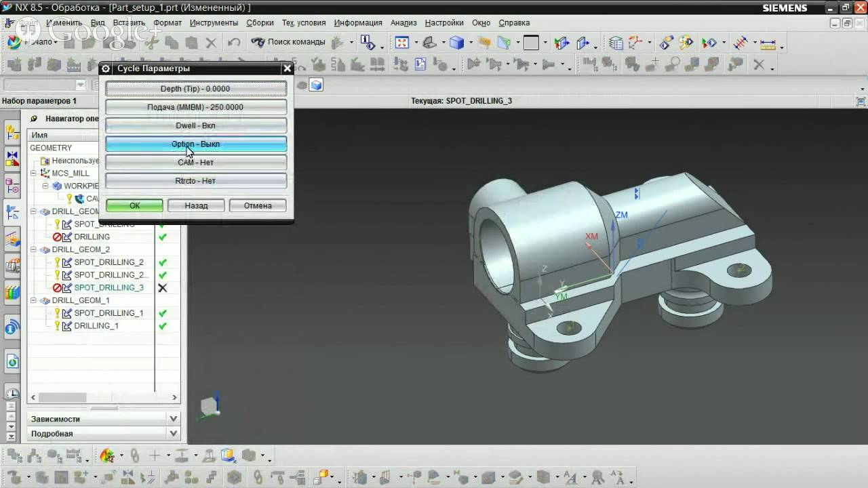Click Отмена to cancel the dialog
Image resolution: width=868 pixels, height=488 pixels.
[x=258, y=205]
